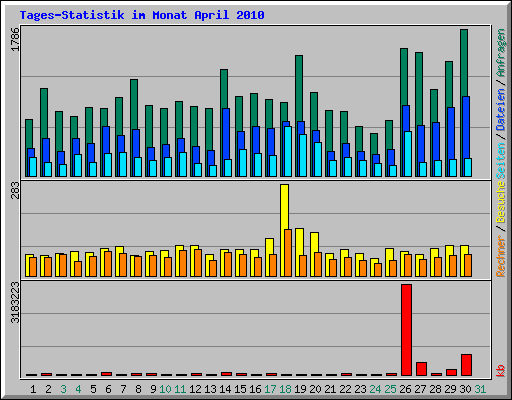Viewport: 512px width, 400px height.
Task: Select the y-axis value 3183223
Action: tap(15, 302)
